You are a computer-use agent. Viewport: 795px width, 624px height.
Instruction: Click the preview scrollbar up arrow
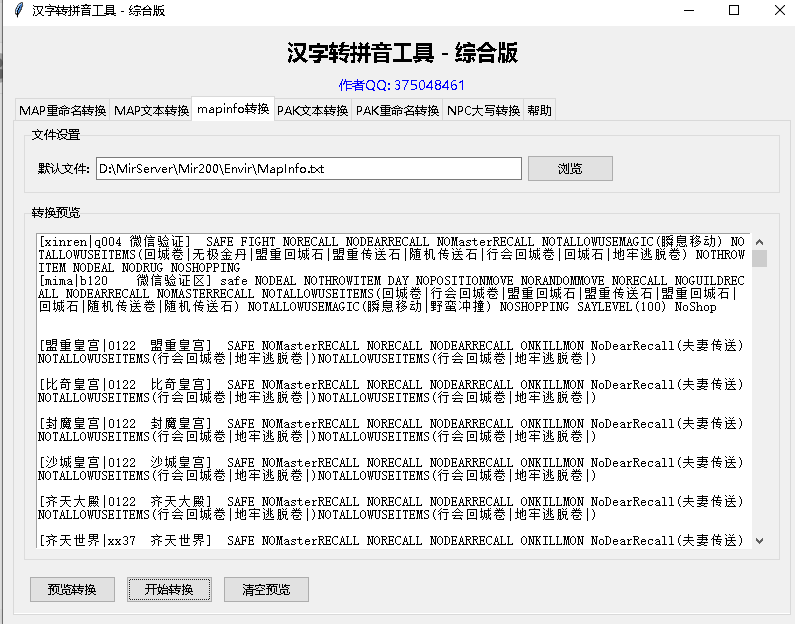[759, 242]
